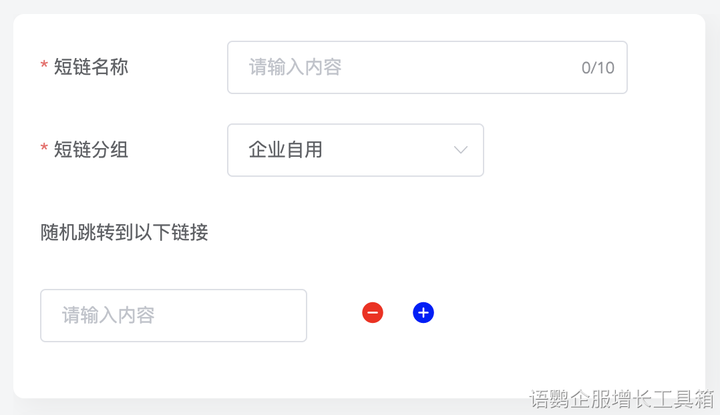The width and height of the screenshot is (720, 415).
Task: Click the red minus remove-link icon
Action: [x=372, y=313]
